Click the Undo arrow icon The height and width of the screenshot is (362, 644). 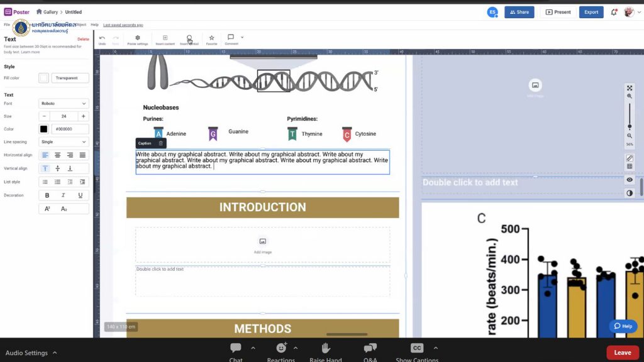coord(102,39)
